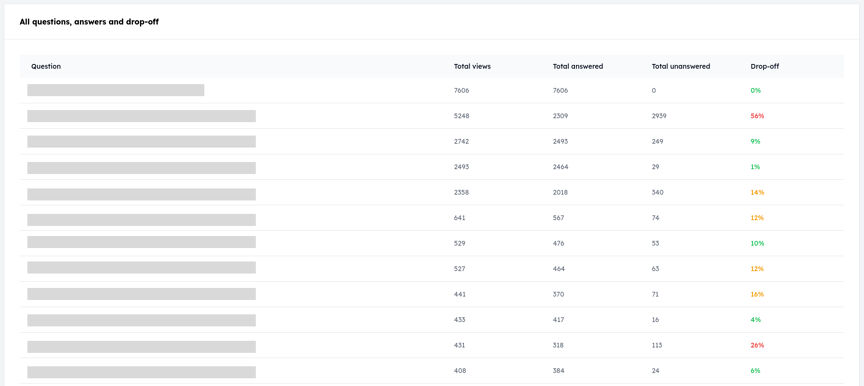Select the total views value 2358
The width and height of the screenshot is (864, 386).
[x=461, y=193]
